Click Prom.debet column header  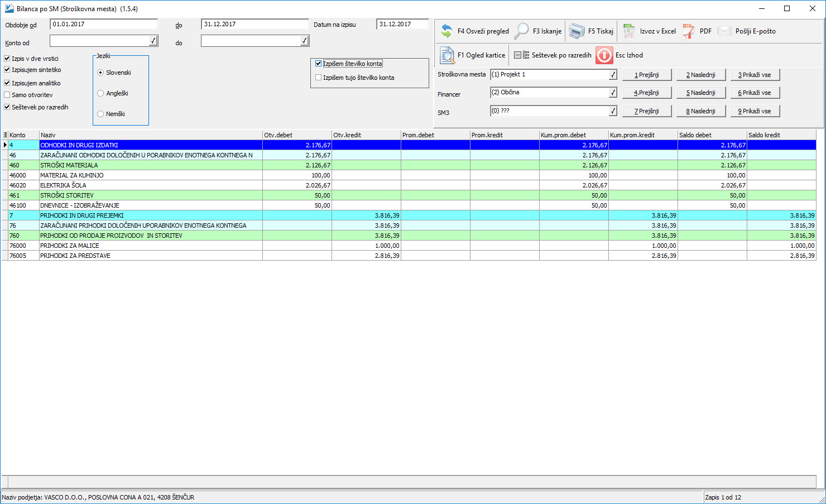[x=435, y=135]
